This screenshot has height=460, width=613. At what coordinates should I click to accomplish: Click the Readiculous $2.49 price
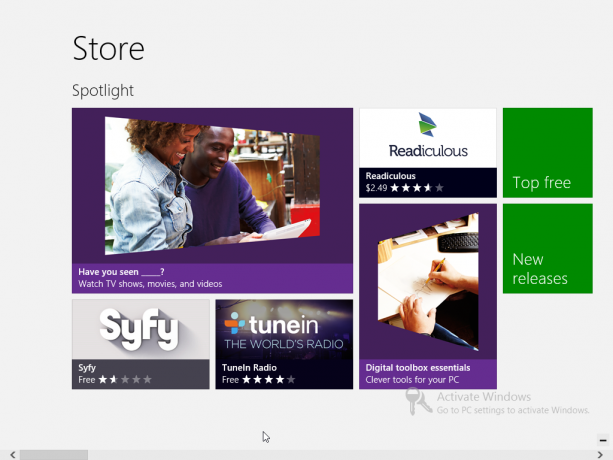pyautogui.click(x=376, y=188)
